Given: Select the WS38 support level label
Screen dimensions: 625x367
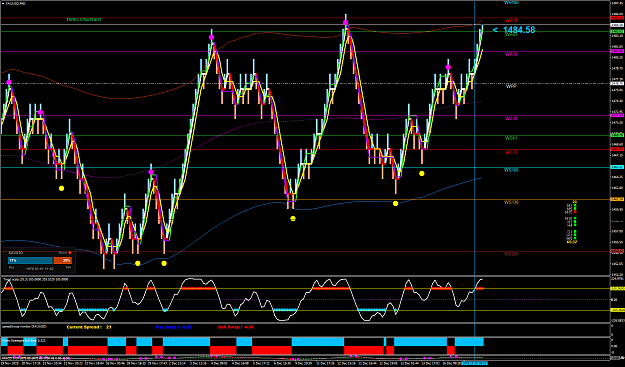Looking at the screenshot, I should 511,118.
